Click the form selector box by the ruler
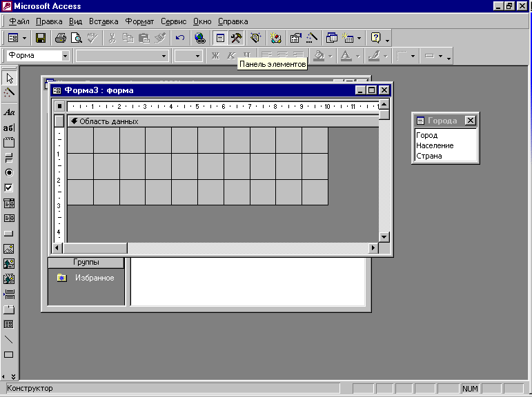The width and height of the screenshot is (532, 397). [59, 106]
